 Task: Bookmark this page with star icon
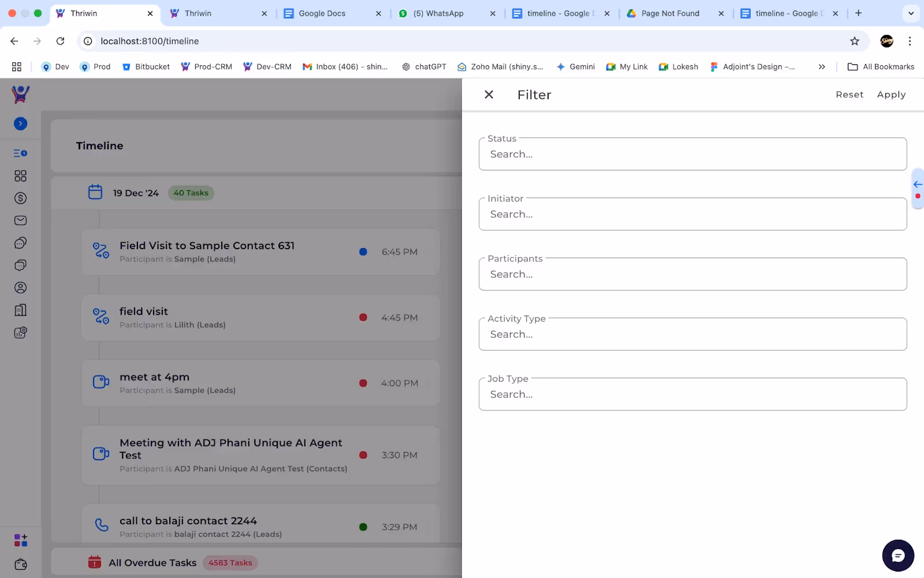855,41
